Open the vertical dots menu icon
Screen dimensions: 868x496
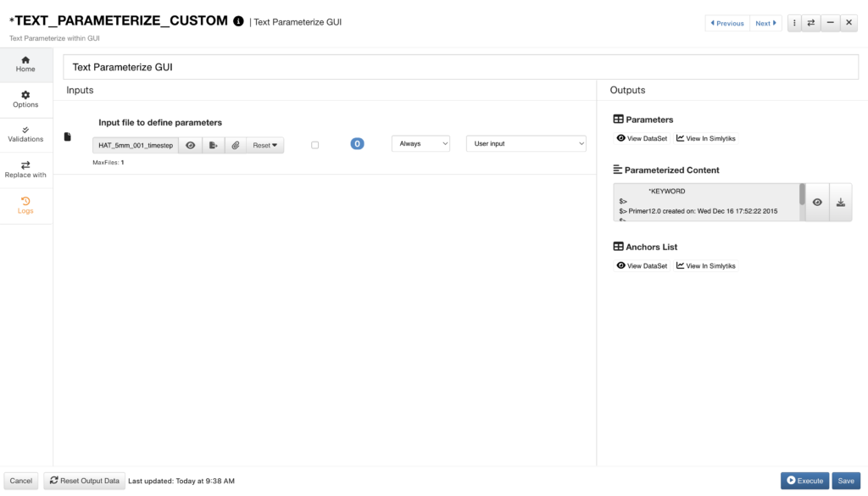(x=793, y=22)
